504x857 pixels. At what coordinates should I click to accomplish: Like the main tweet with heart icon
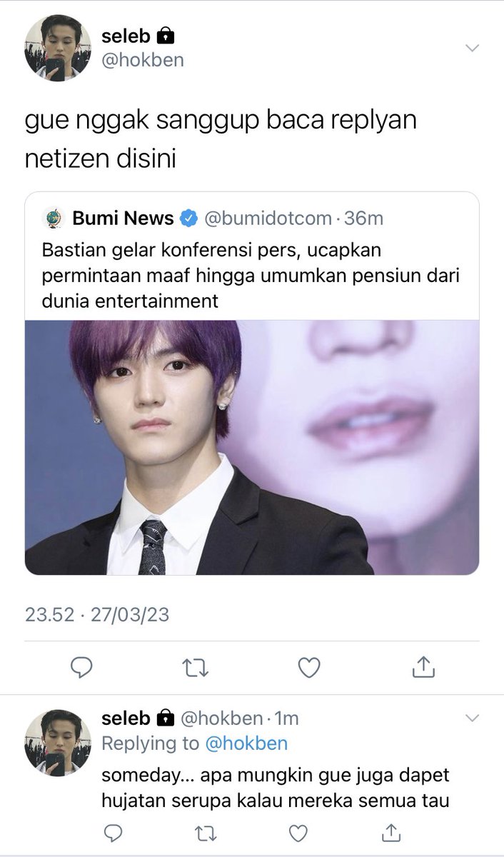click(x=308, y=667)
